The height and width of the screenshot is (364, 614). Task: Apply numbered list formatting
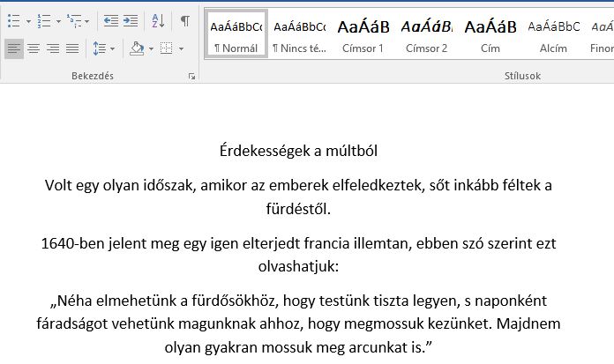44,20
